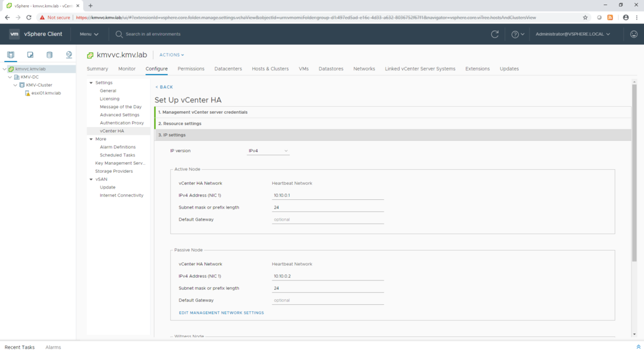Switch to the Datastores tab
The height and width of the screenshot is (352, 644).
331,69
